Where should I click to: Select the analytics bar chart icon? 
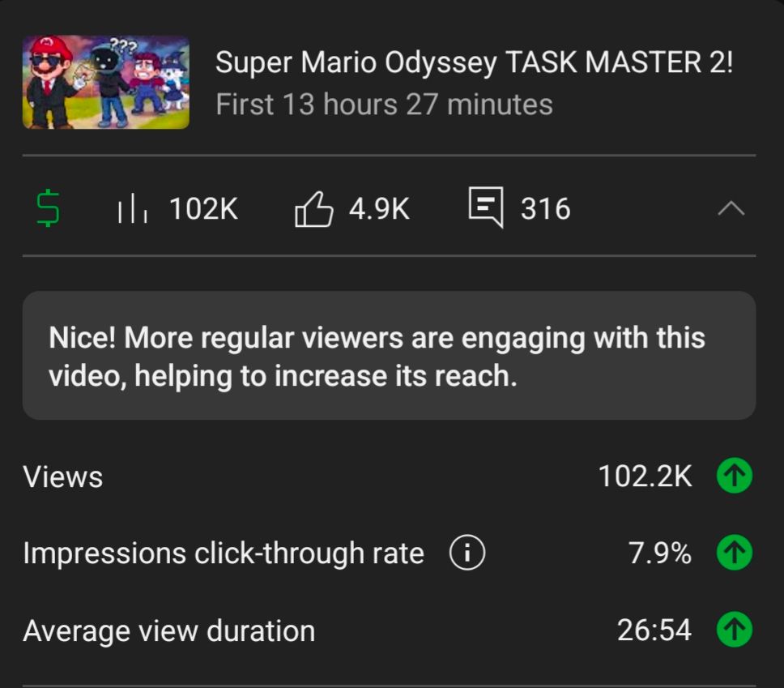point(133,208)
